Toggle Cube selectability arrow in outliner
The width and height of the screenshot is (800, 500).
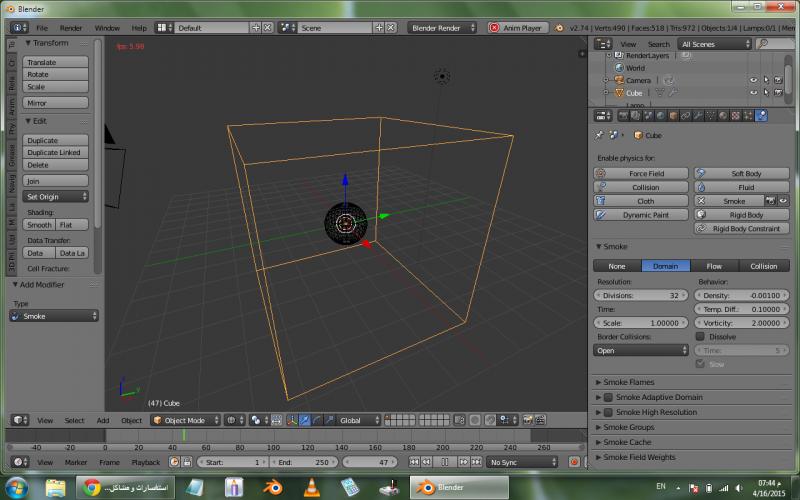[x=766, y=93]
